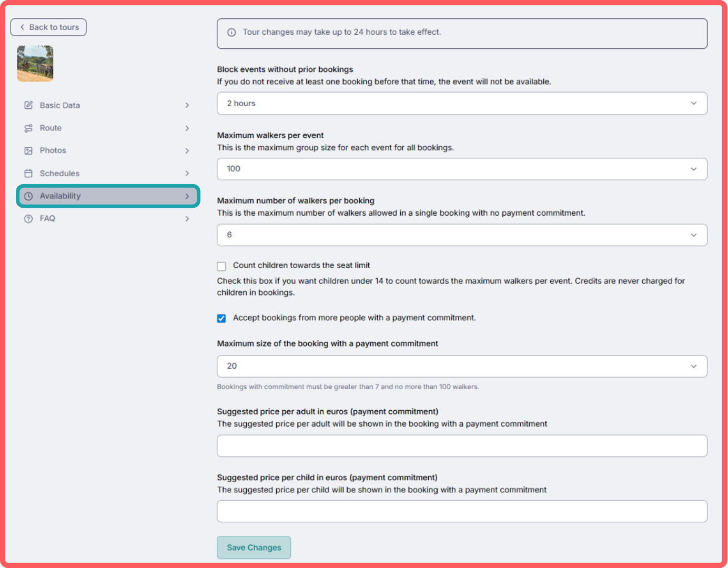Uncheck Accept bookings with payment commitment
The image size is (728, 568).
coord(221,318)
